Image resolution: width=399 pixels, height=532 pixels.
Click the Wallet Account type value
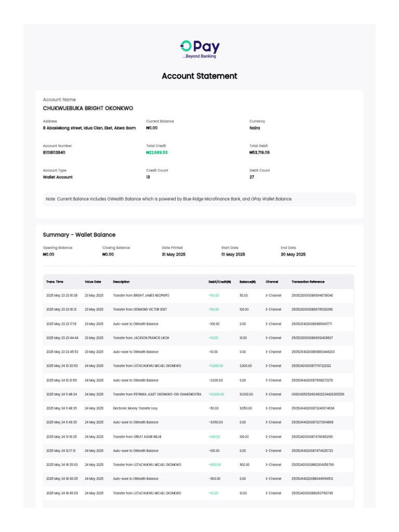58,177
